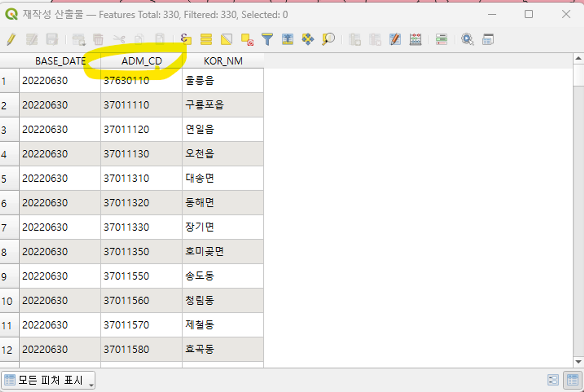
Task: Toggle multi edit mode icon
Action: coord(32,39)
